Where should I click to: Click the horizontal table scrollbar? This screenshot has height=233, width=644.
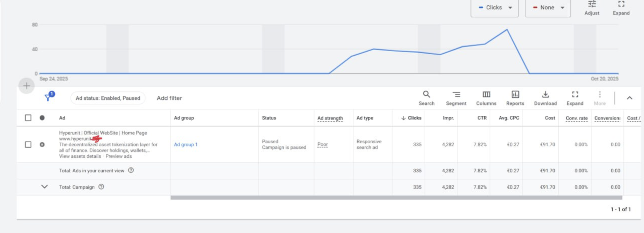coord(396,198)
